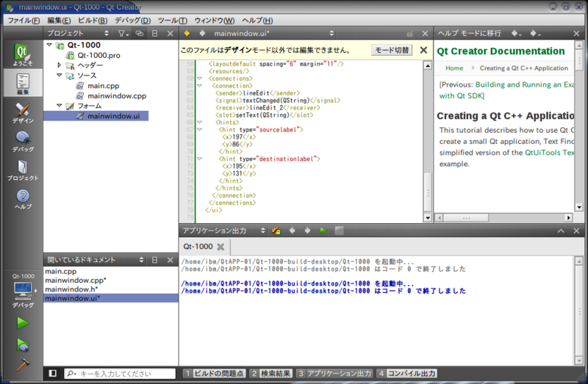This screenshot has height=384, width=588.
Task: Open the 編集 menu
Action: pos(60,21)
